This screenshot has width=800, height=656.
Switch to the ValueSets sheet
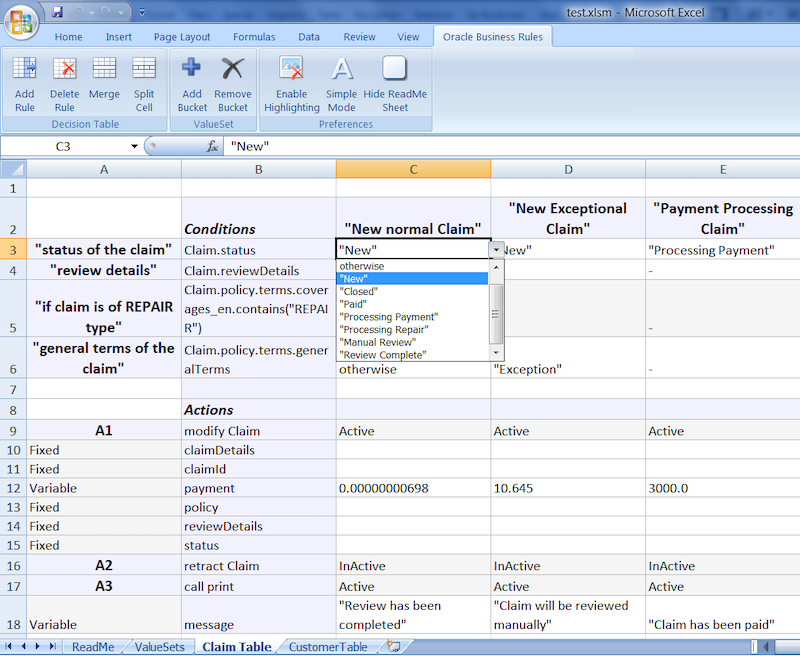point(159,646)
